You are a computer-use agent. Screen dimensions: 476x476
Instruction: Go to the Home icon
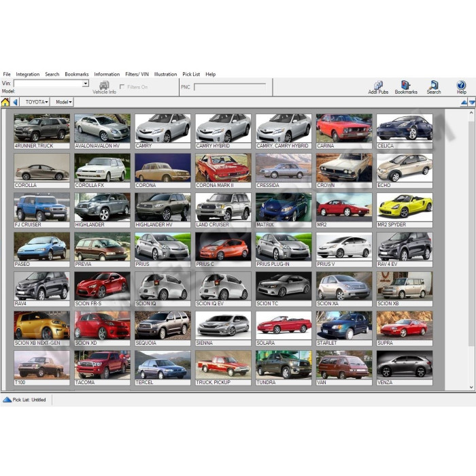click(x=5, y=102)
